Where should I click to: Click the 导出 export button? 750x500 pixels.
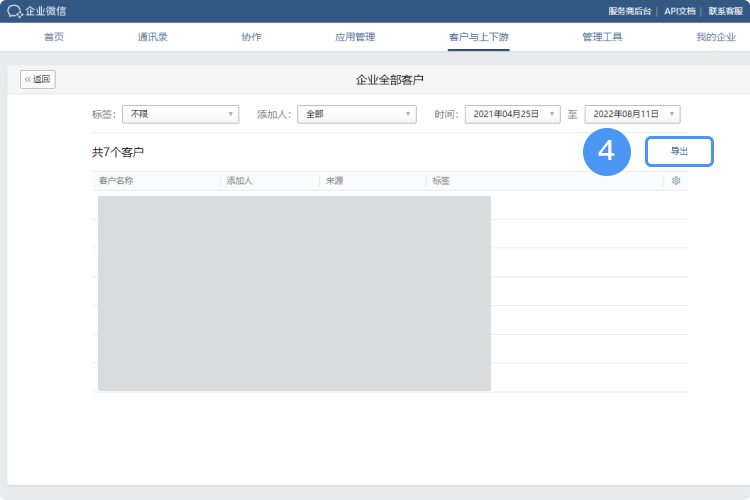(x=679, y=151)
